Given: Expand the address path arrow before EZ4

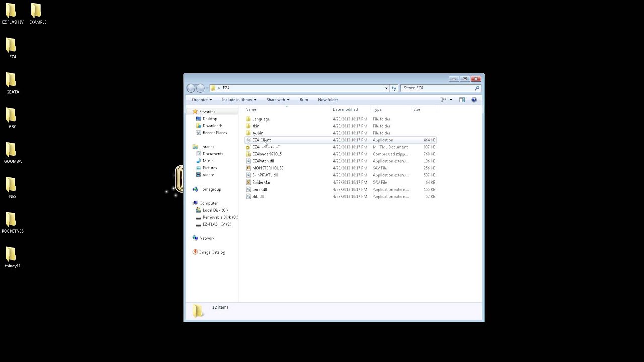Looking at the screenshot, I should click(x=219, y=88).
